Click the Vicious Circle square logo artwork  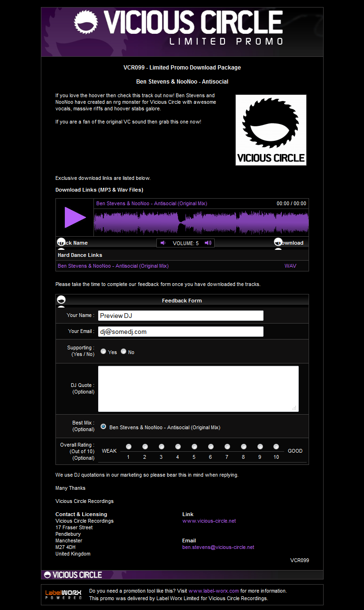[x=271, y=130]
